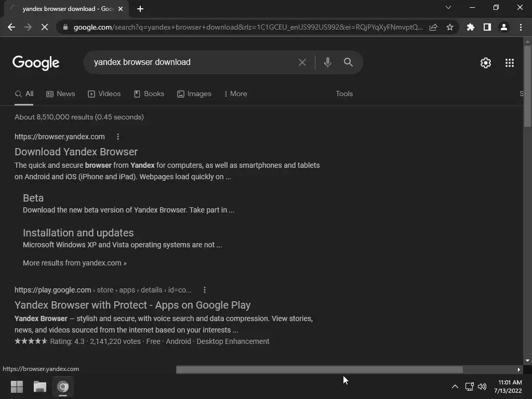Open the Google apps grid
Viewport: 532px width, 399px height.
pos(510,63)
